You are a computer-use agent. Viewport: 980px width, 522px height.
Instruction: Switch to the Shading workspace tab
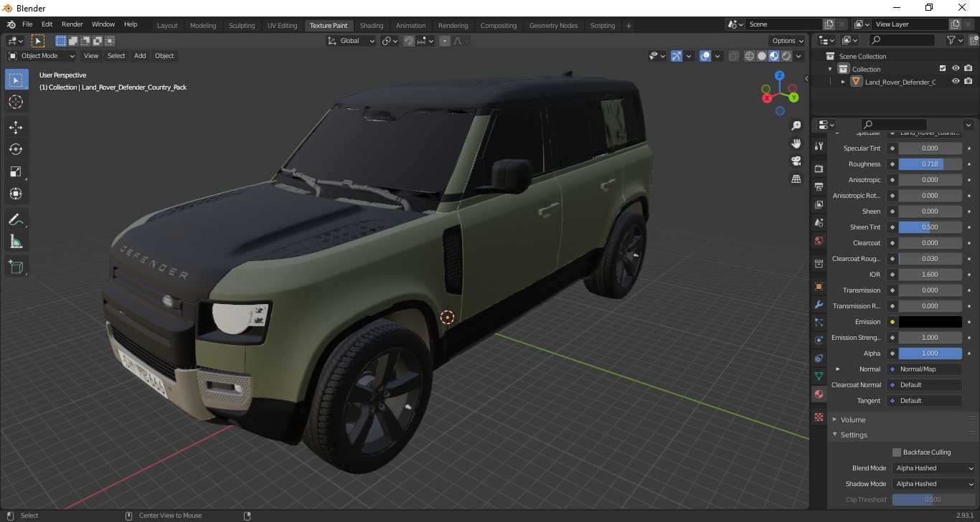click(x=372, y=26)
